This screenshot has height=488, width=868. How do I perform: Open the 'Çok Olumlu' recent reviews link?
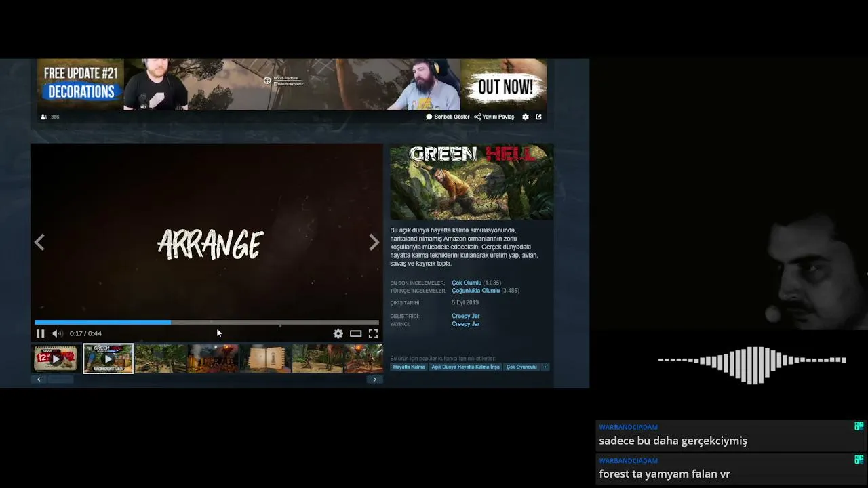coord(467,283)
